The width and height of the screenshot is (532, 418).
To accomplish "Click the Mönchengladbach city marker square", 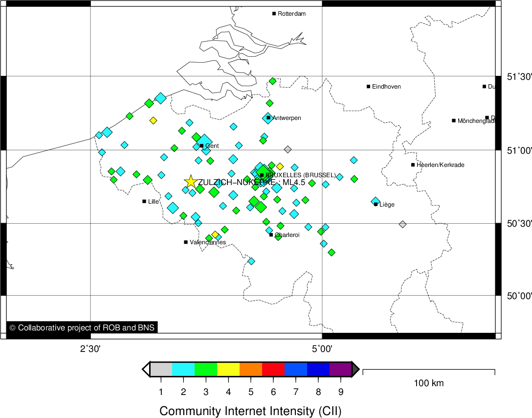I will [454, 120].
